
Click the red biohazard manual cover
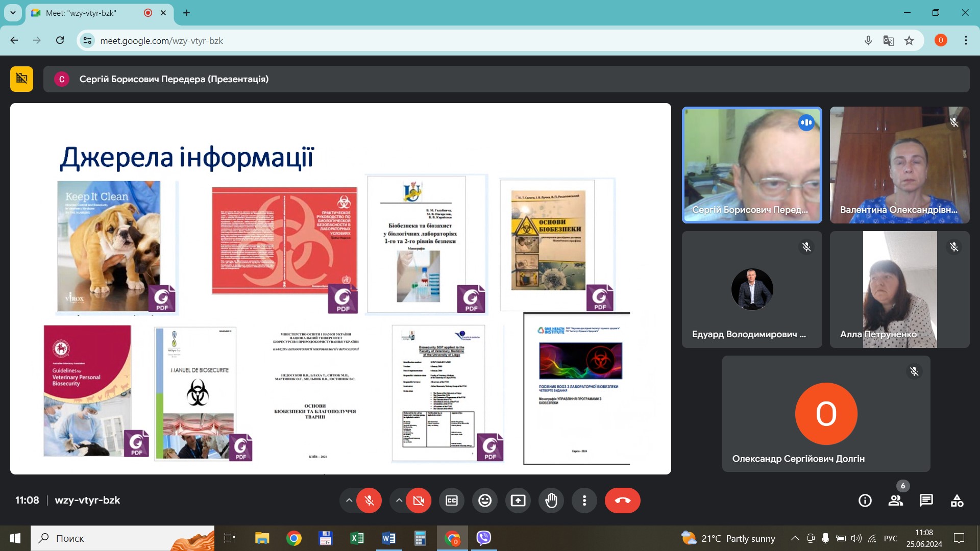[x=284, y=241]
